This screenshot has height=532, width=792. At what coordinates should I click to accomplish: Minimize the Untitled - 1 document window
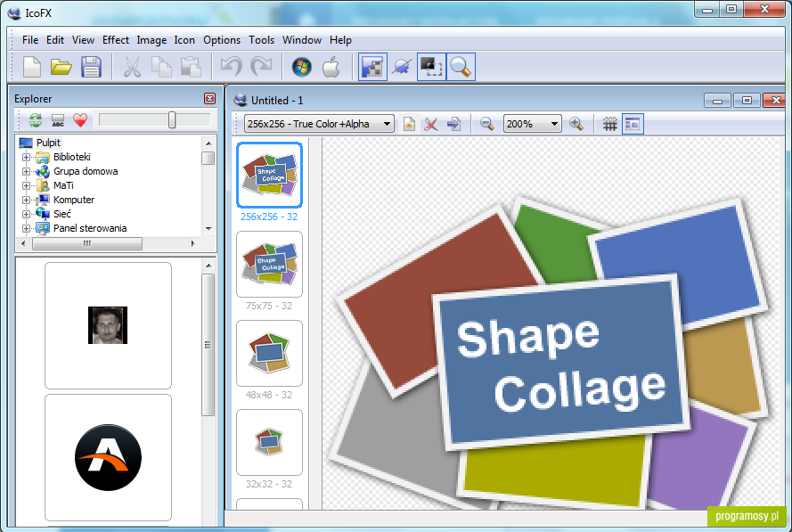pyautogui.click(x=717, y=101)
